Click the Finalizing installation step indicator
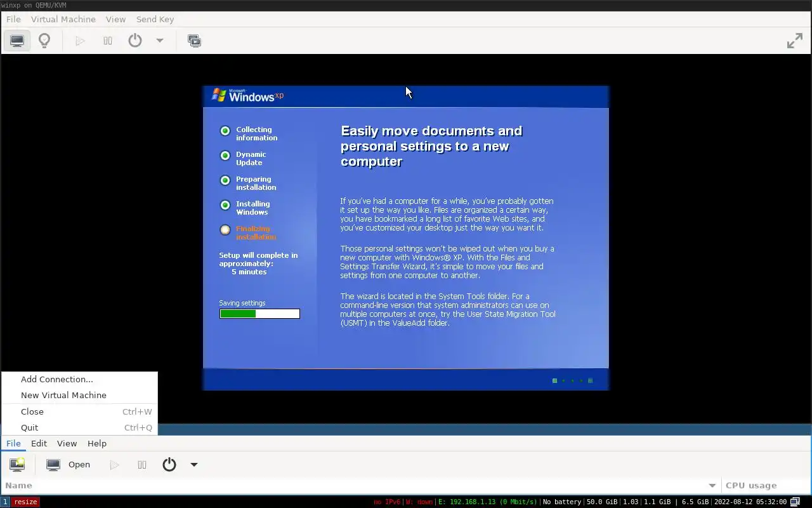812x508 pixels. point(225,230)
